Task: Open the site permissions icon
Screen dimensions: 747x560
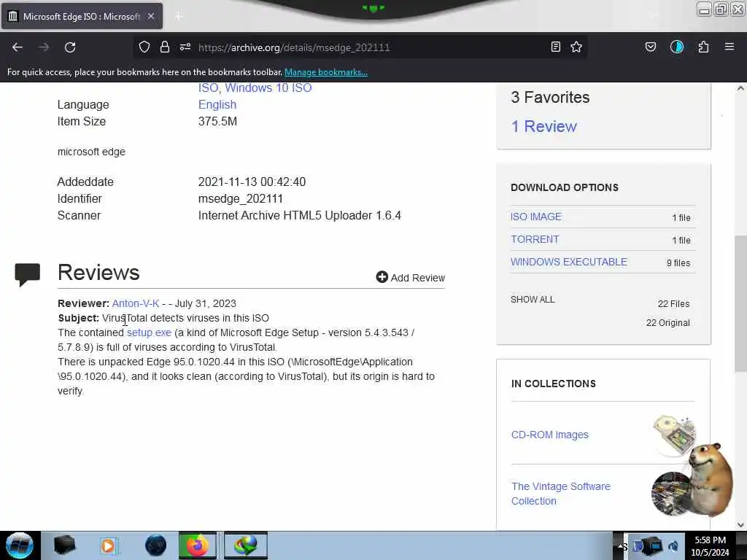Action: (185, 47)
